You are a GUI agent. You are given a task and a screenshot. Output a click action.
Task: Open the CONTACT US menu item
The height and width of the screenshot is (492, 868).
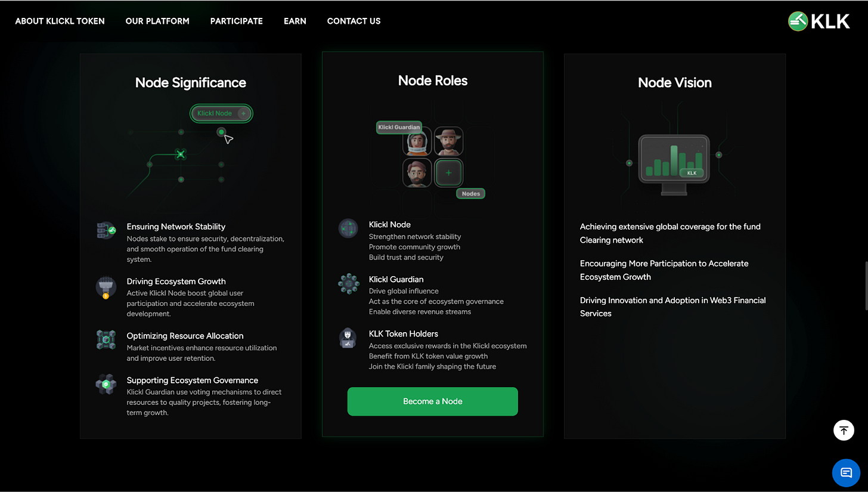coord(354,21)
